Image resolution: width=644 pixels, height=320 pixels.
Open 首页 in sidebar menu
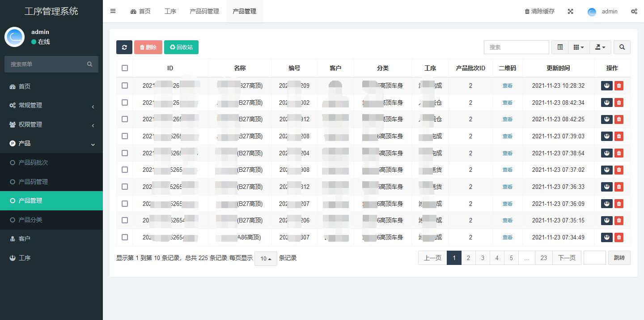(51, 86)
